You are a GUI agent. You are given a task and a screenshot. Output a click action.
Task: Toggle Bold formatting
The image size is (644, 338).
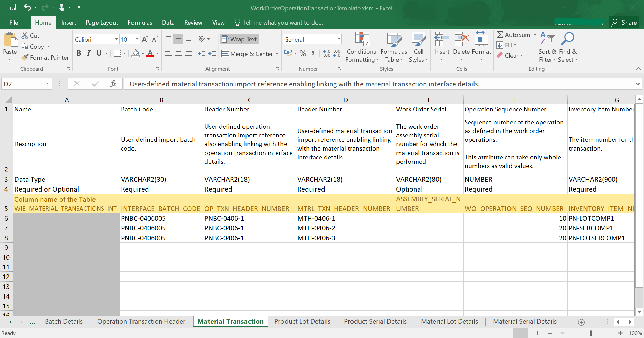pyautogui.click(x=79, y=53)
